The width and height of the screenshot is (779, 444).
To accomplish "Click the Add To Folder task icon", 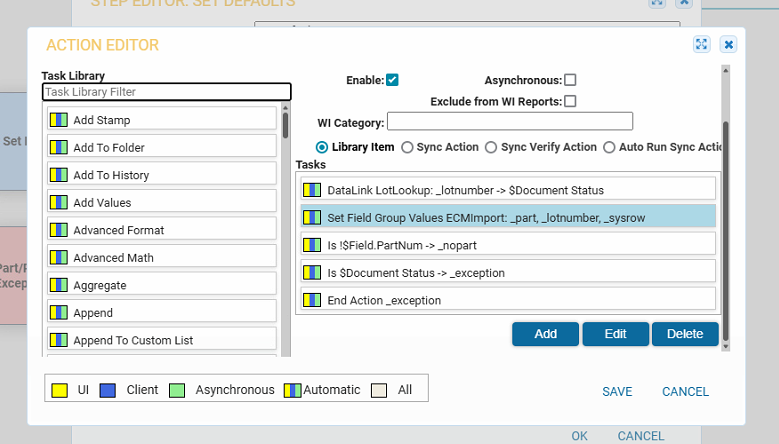I will point(59,148).
